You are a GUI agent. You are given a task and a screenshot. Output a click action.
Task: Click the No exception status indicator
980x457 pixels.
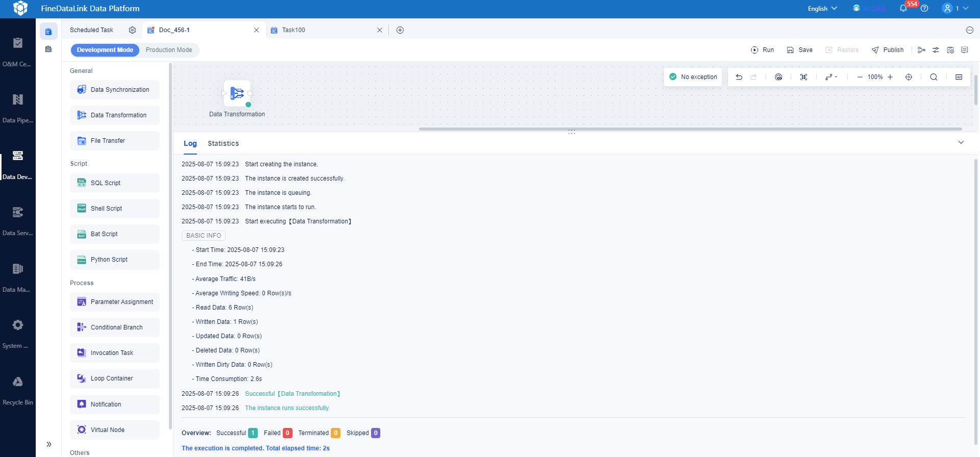(x=693, y=77)
